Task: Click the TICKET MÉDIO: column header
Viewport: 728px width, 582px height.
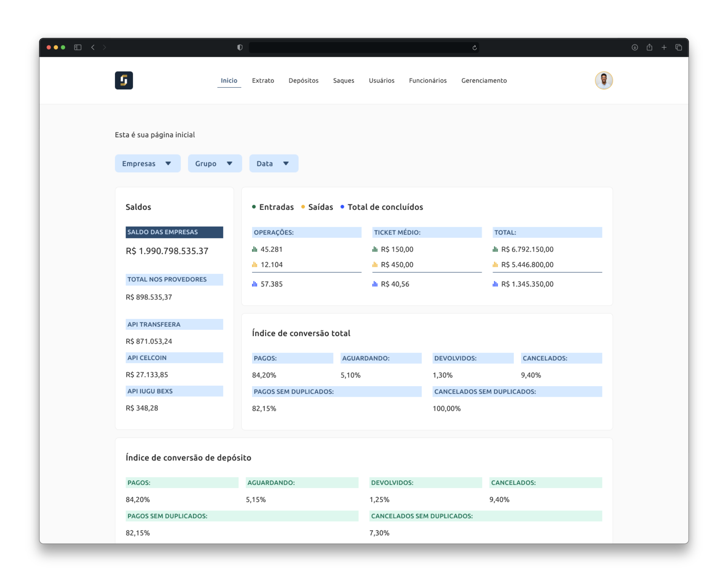Action: 427,232
